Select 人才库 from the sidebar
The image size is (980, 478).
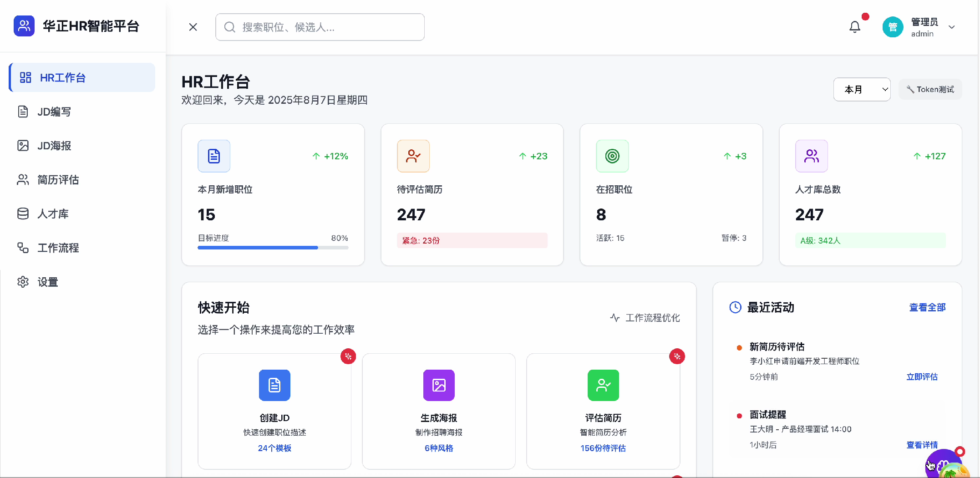(53, 214)
